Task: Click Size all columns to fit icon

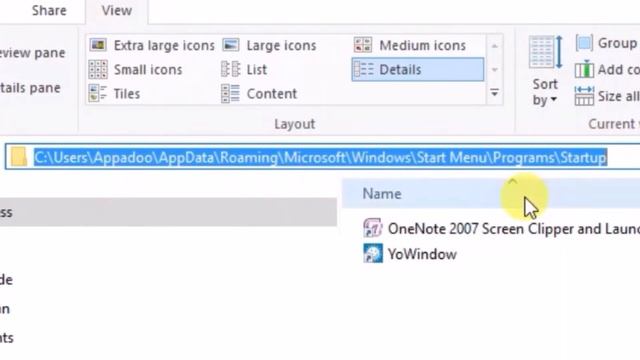Action: coord(584,96)
